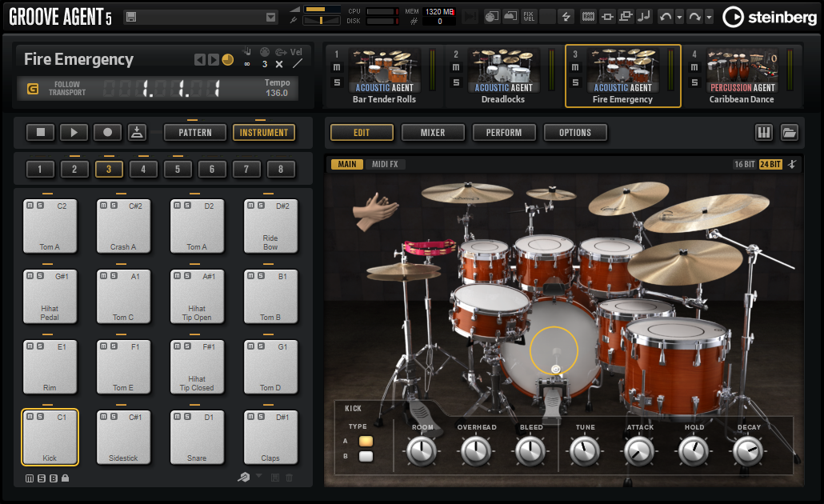824x504 pixels.
Task: Mute kit slot 1 Bar Tender Rolls
Action: (337, 67)
